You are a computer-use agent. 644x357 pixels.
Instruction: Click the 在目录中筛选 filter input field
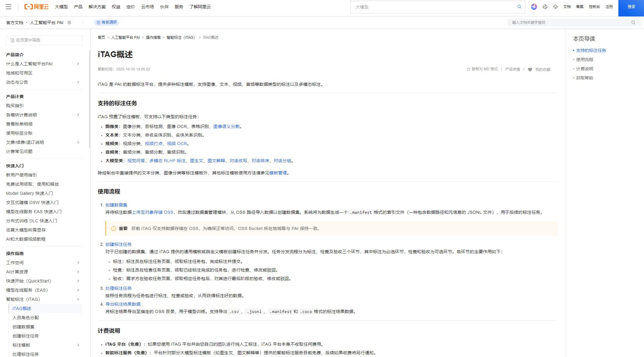pos(44,40)
